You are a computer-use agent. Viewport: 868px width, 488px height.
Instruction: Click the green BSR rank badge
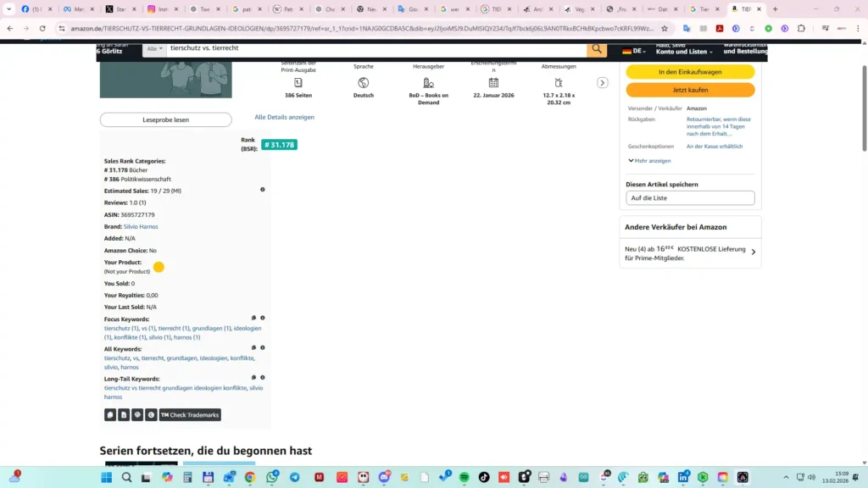(279, 145)
